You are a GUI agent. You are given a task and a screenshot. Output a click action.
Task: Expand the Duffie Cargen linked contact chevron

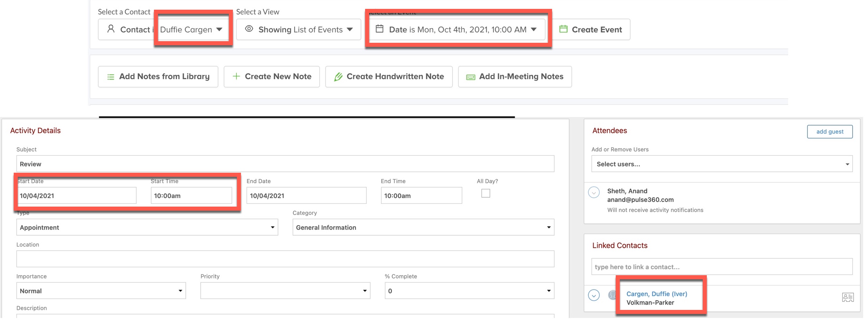pyautogui.click(x=594, y=295)
